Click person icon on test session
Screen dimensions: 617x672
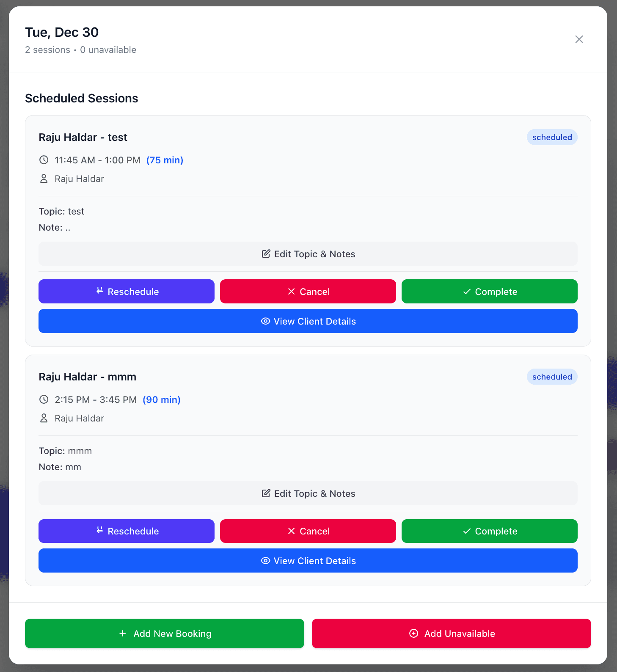(x=44, y=179)
